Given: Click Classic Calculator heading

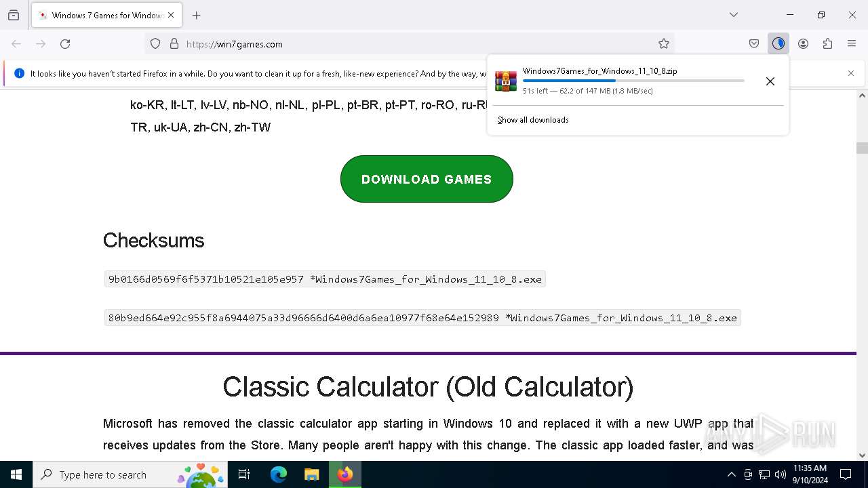Looking at the screenshot, I should click(428, 387).
